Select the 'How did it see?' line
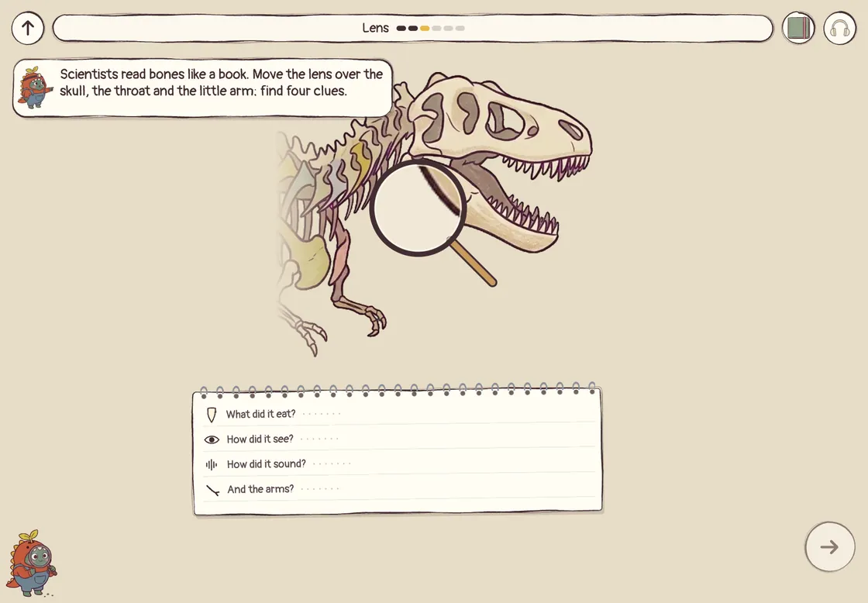The width and height of the screenshot is (868, 603). [x=398, y=439]
